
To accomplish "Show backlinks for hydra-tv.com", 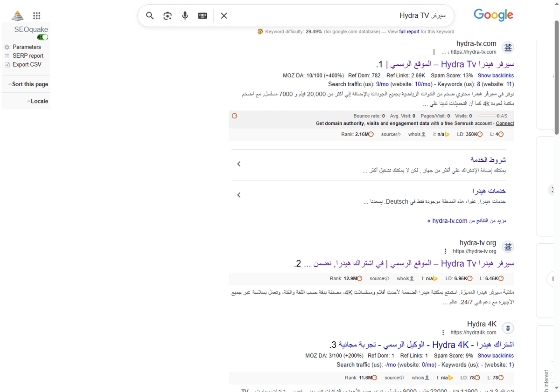I will point(496,75).
